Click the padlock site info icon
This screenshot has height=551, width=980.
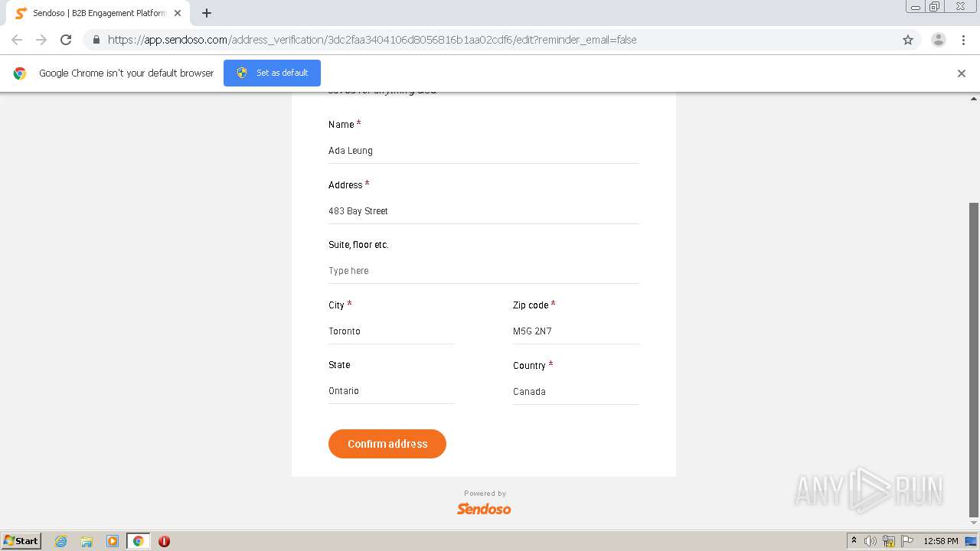(x=96, y=40)
